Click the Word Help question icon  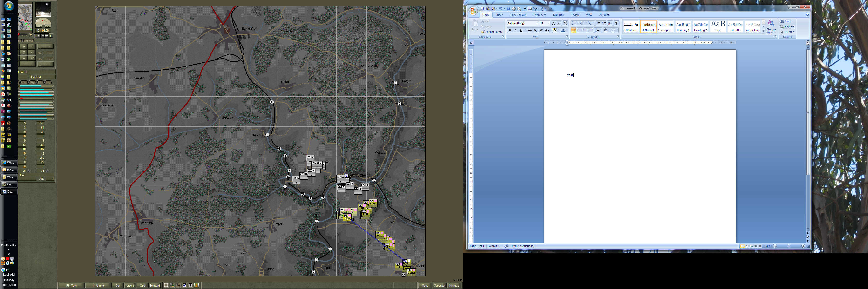(807, 15)
